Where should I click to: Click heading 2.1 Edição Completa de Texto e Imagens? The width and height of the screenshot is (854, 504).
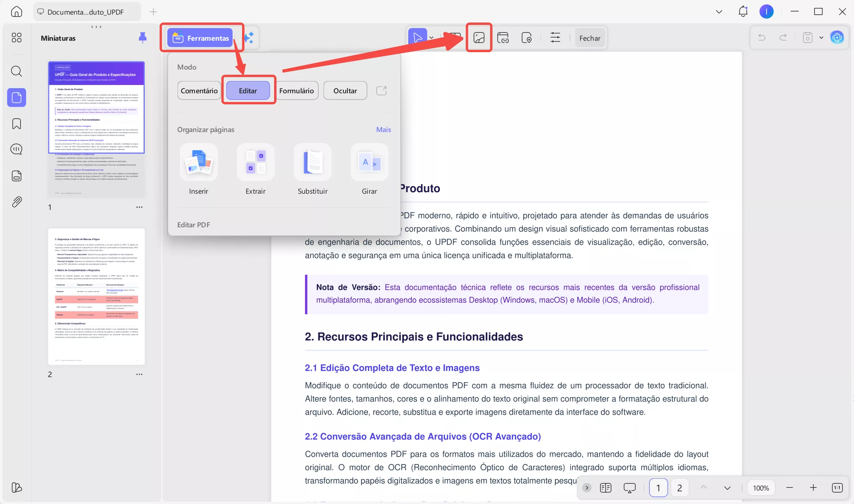coord(392,368)
